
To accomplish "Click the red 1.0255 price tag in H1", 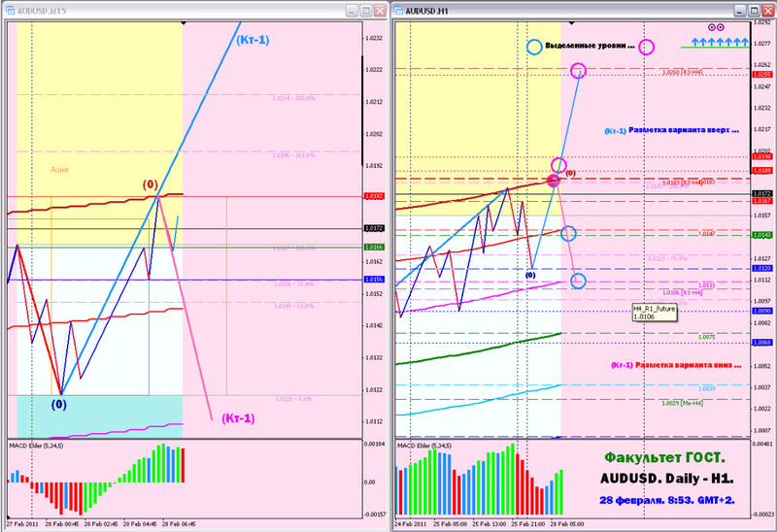I will 761,75.
